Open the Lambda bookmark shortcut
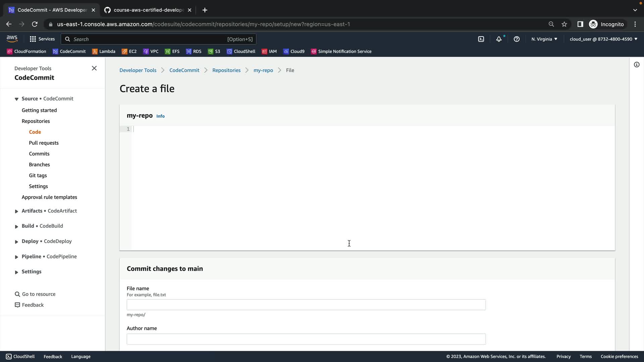The width and height of the screenshot is (644, 362). 104,51
